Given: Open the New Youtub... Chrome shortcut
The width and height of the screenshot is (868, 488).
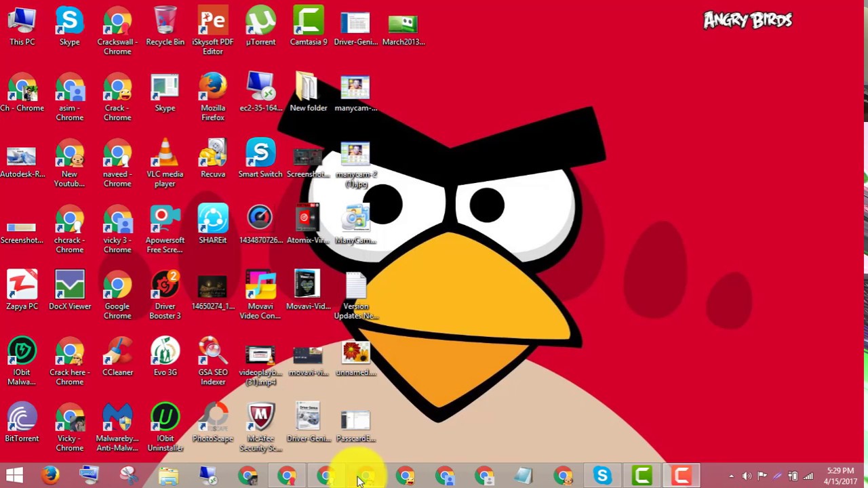Looking at the screenshot, I should click(x=69, y=163).
